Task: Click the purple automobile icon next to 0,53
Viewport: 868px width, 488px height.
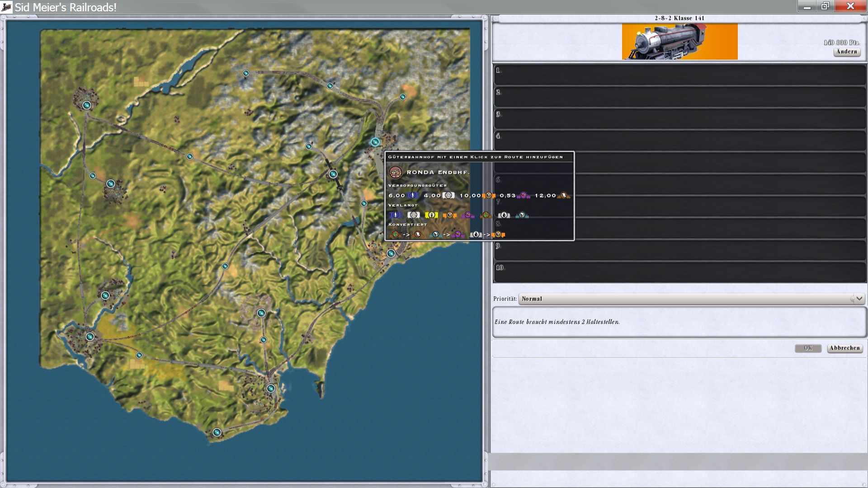Action: pos(524,196)
